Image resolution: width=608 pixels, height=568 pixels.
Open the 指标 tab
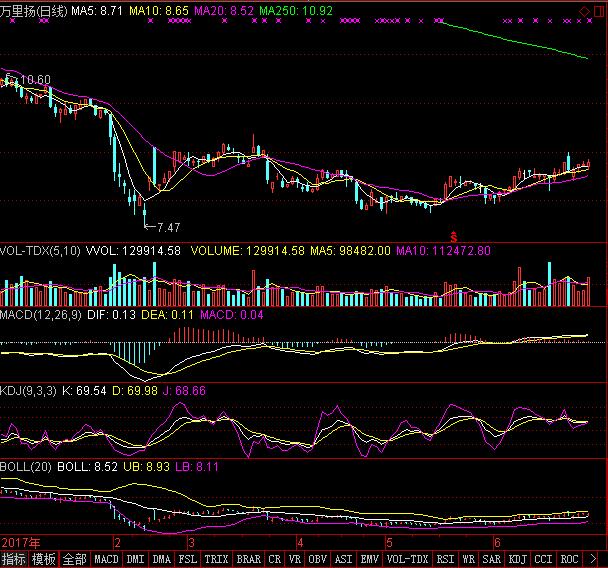coord(14,559)
